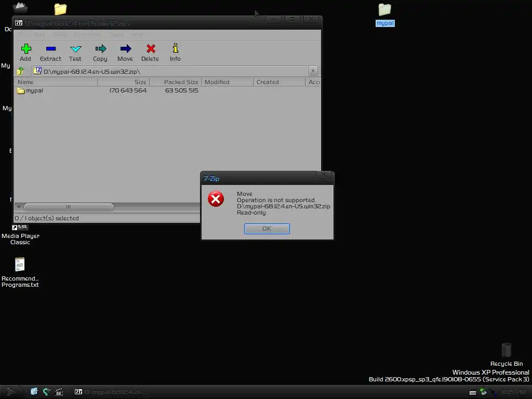Open the Edit menu in 7-Zip
Screen dimensions: 532x399
pyautogui.click(x=39, y=35)
